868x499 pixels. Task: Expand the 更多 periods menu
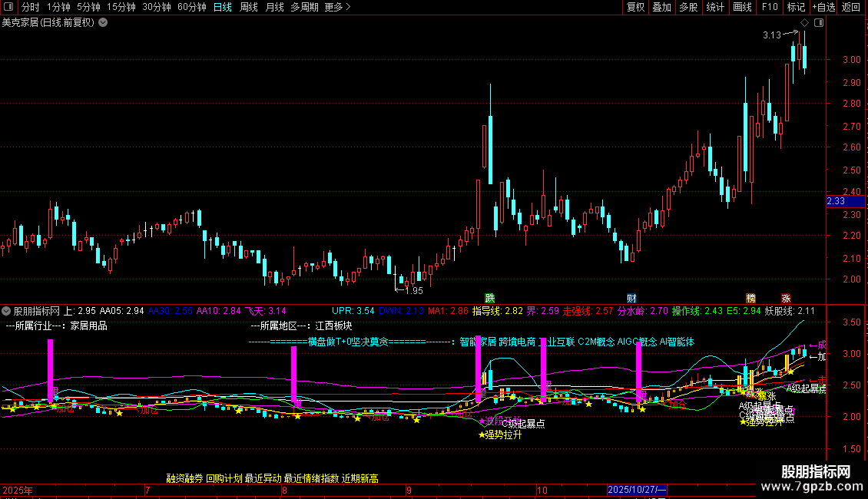338,7
